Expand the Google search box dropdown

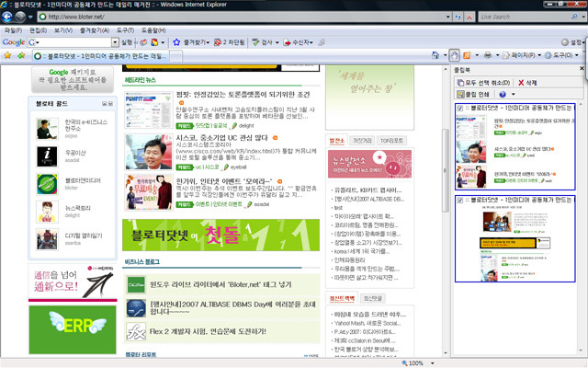[x=115, y=42]
